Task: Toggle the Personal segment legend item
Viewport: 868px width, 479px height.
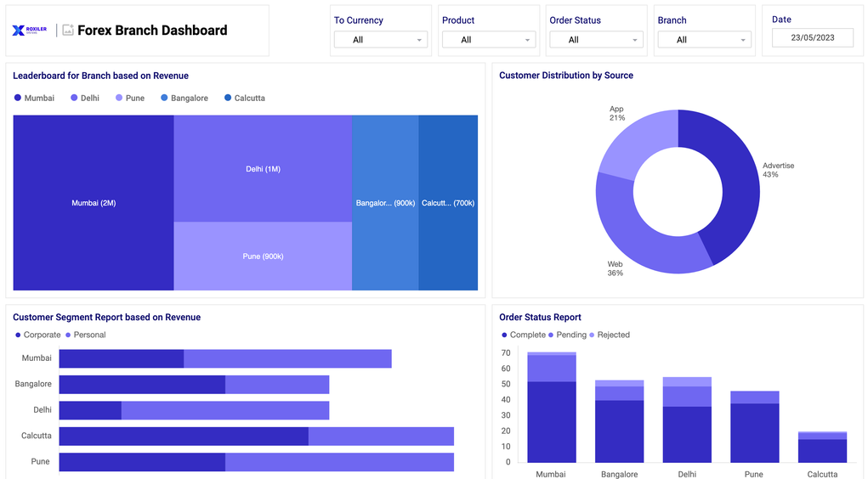Action: 85,335
